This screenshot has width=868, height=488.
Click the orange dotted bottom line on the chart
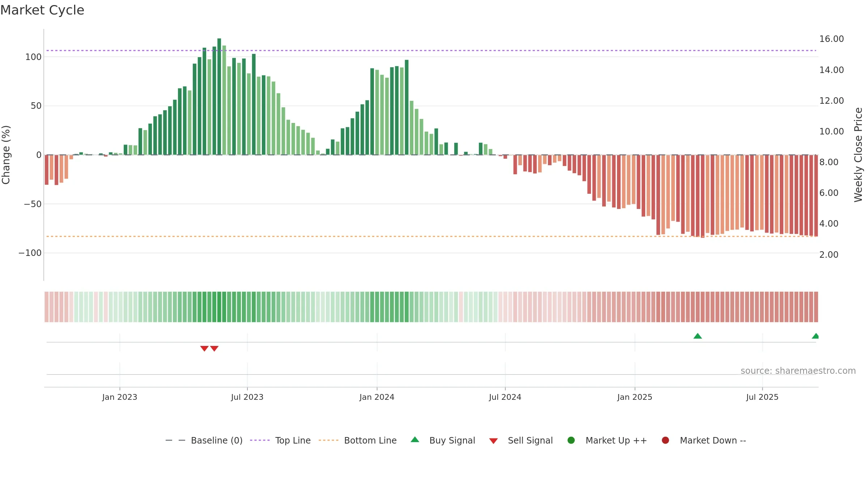click(430, 236)
